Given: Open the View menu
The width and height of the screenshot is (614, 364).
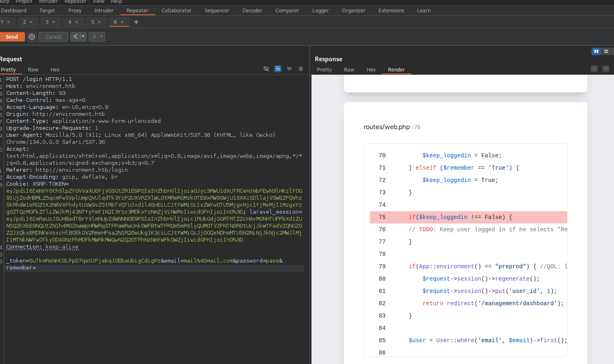Looking at the screenshot, I should click(x=99, y=2).
